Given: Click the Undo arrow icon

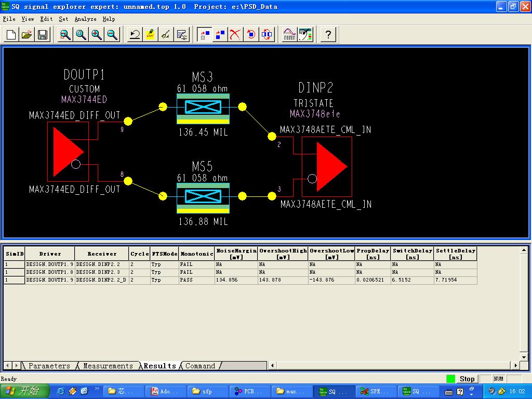Looking at the screenshot, I should pyautogui.click(x=135, y=35).
